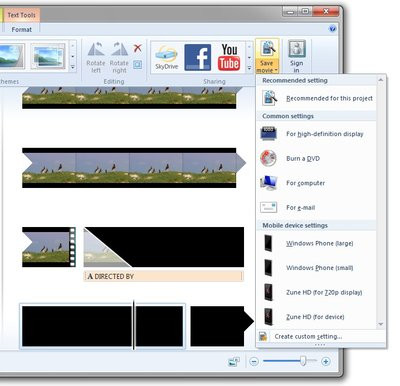
Task: Choose Zune HD (for 720p display)
Action: coord(316,292)
